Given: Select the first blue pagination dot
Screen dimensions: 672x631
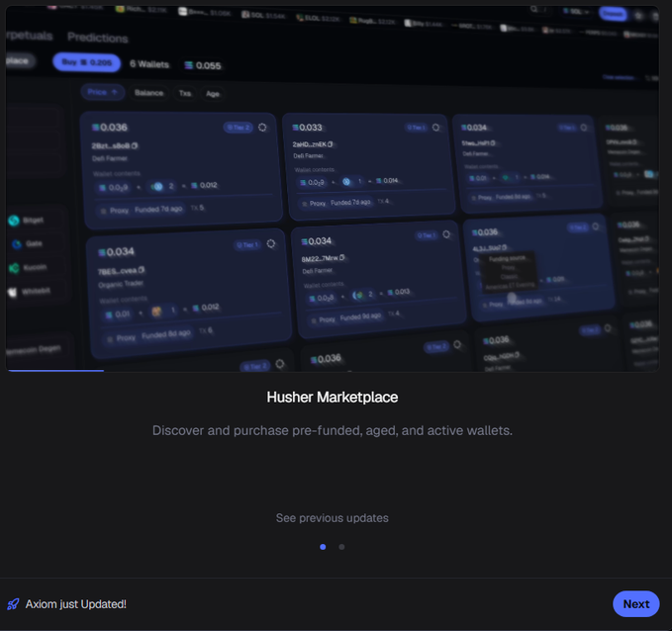Looking at the screenshot, I should pos(323,547).
